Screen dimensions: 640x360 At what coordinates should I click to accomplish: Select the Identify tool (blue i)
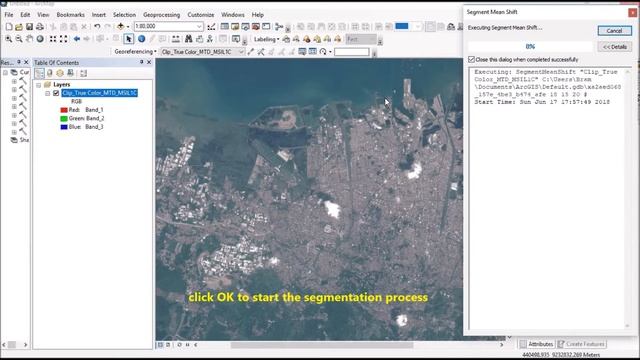[x=141, y=39]
